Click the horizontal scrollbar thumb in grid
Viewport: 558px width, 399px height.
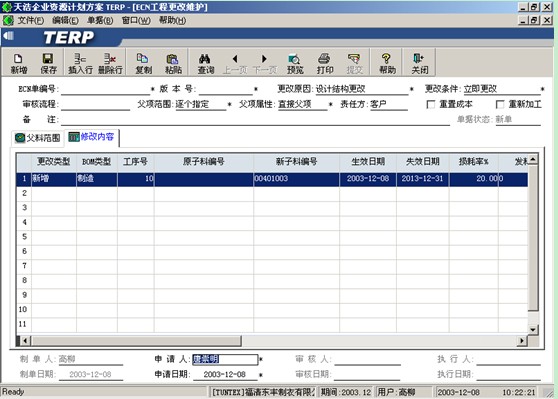(x=136, y=341)
